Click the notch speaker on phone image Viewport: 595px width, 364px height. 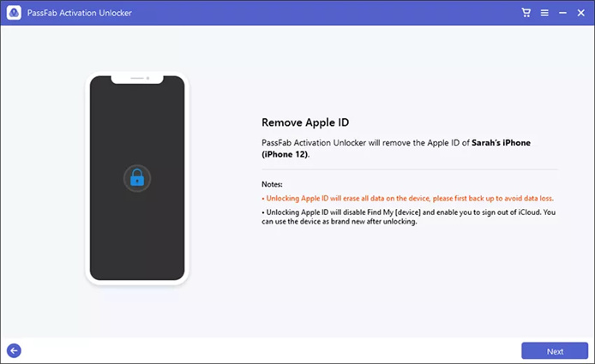136,78
